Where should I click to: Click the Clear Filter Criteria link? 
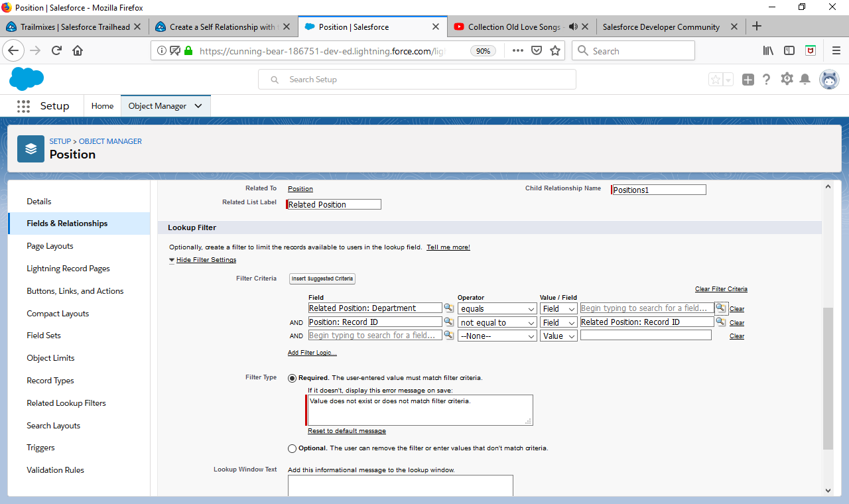[721, 289]
